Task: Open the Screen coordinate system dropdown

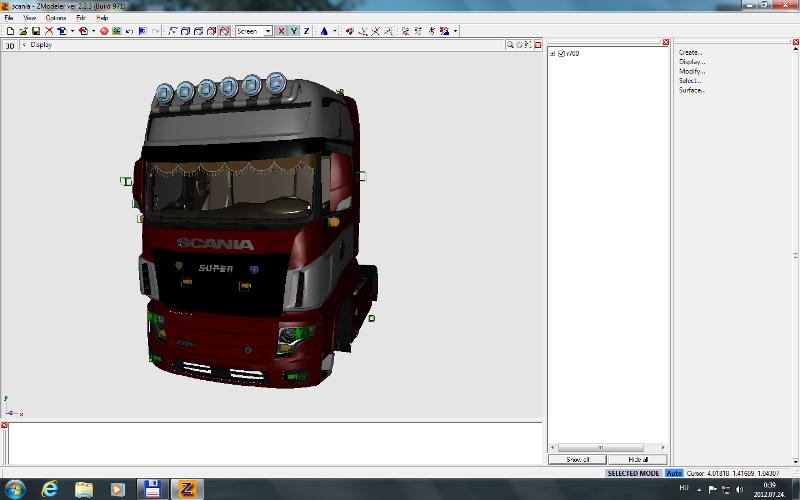Action: 267,31
